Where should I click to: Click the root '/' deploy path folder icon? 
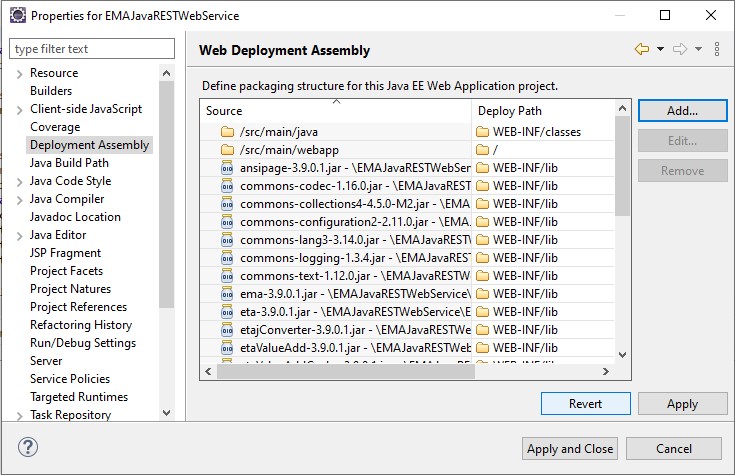(482, 150)
